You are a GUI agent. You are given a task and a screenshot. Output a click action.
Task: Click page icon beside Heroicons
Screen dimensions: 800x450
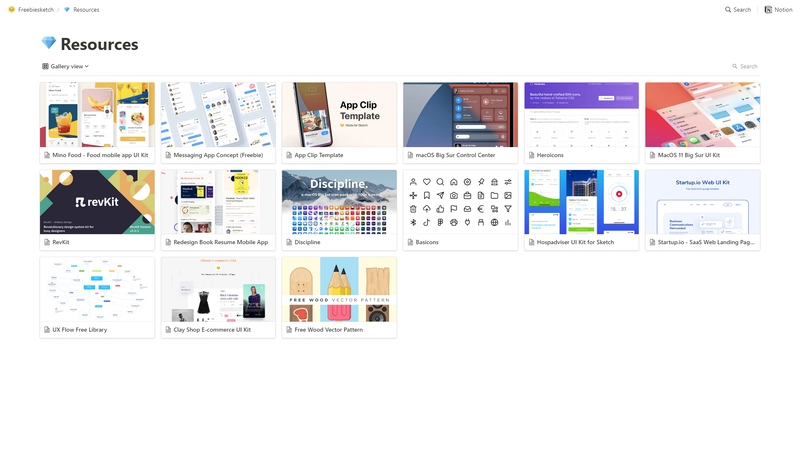click(531, 155)
